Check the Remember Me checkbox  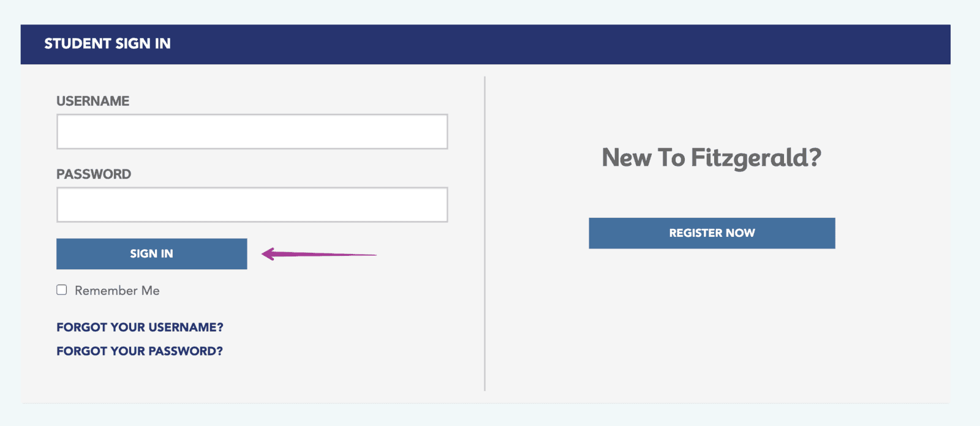tap(61, 290)
